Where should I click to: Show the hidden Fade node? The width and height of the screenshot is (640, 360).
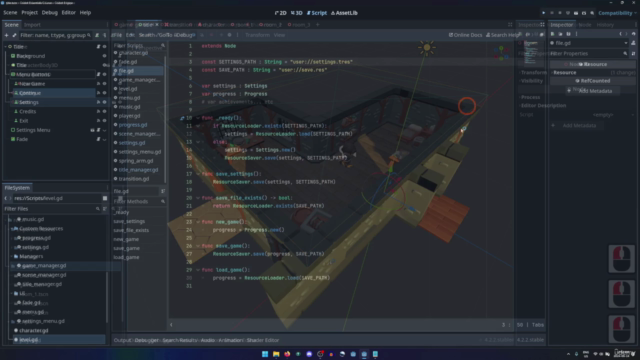(x=104, y=139)
